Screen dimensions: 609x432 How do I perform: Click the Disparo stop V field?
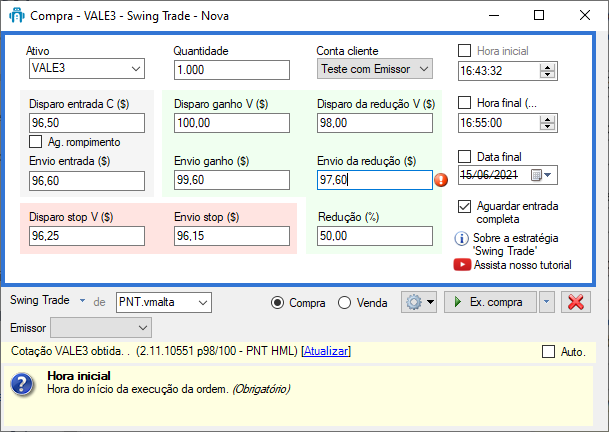coord(87,236)
